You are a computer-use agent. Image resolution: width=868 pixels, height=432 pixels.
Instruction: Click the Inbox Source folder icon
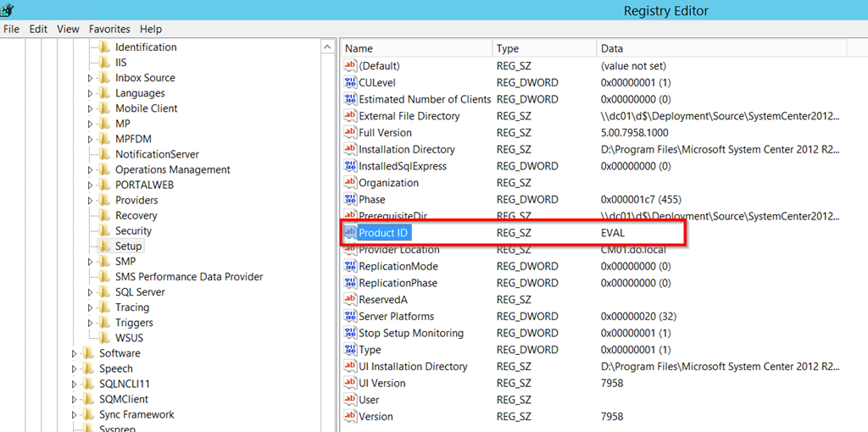tap(104, 78)
